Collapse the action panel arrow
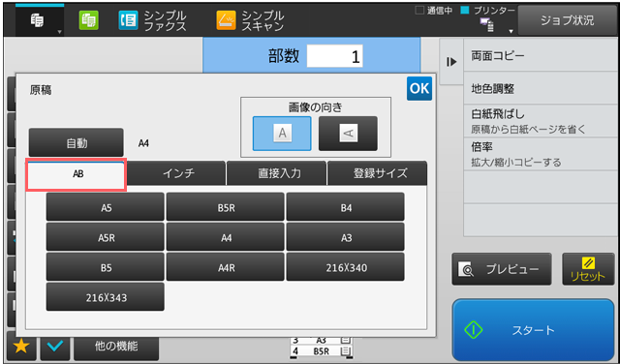Screen dimensions: 620x364 [x=451, y=62]
